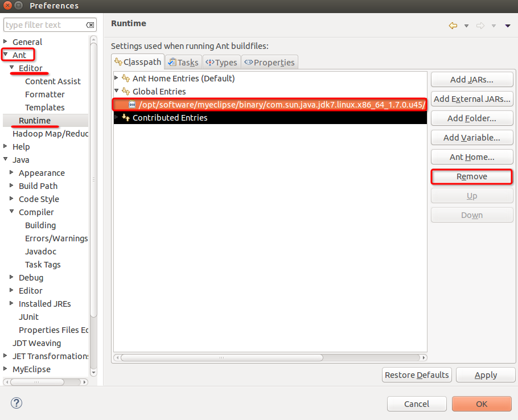Click the Add External JARs button
518x420 pixels.
[471, 98]
